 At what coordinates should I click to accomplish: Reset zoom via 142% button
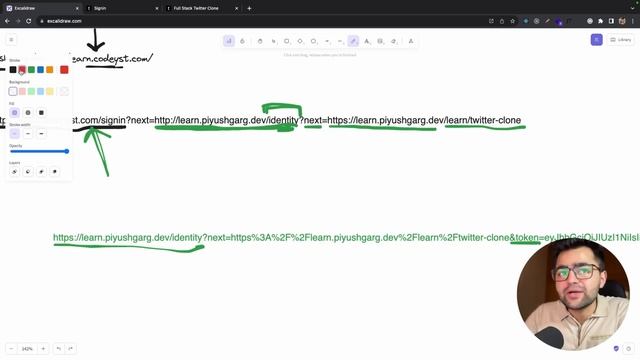[27, 349]
